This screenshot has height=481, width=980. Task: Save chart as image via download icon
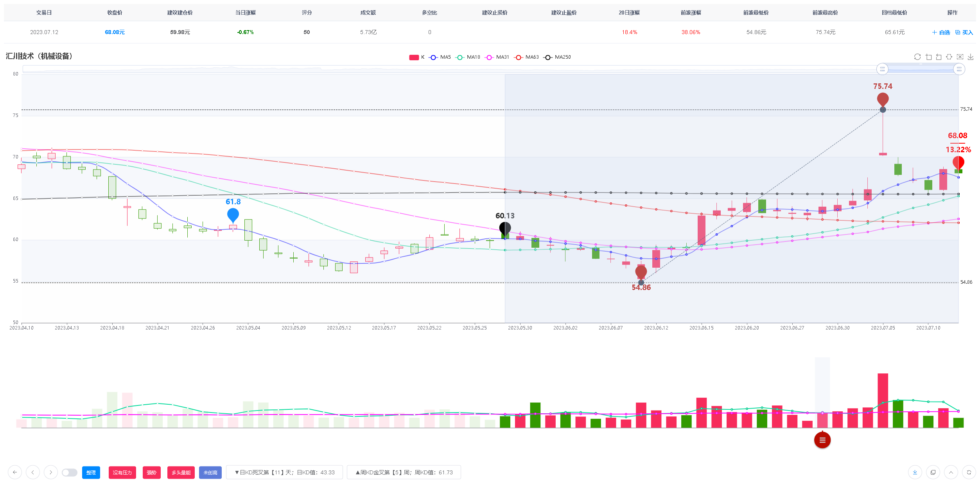(x=971, y=57)
